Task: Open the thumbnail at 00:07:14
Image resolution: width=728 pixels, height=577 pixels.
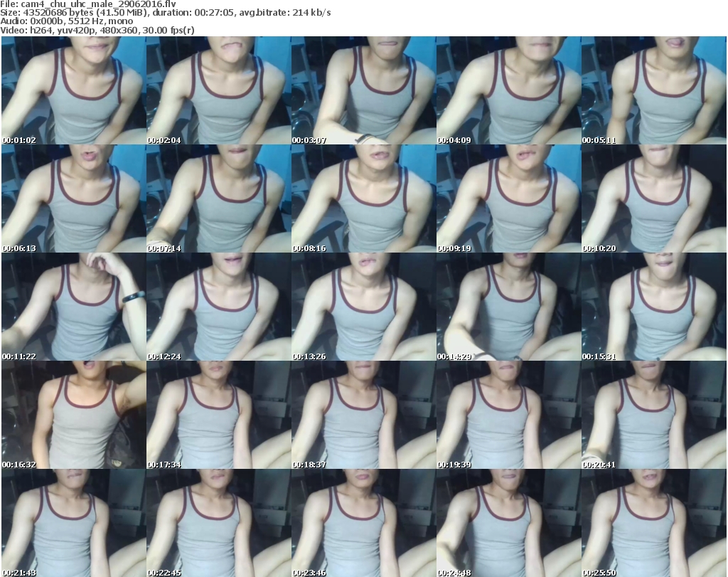Action: click(219, 198)
